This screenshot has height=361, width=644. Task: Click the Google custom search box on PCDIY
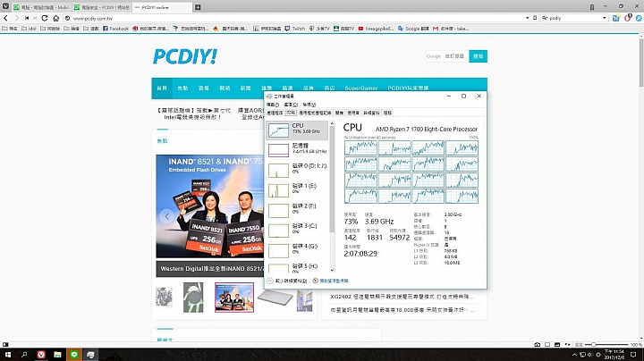tap(447, 56)
